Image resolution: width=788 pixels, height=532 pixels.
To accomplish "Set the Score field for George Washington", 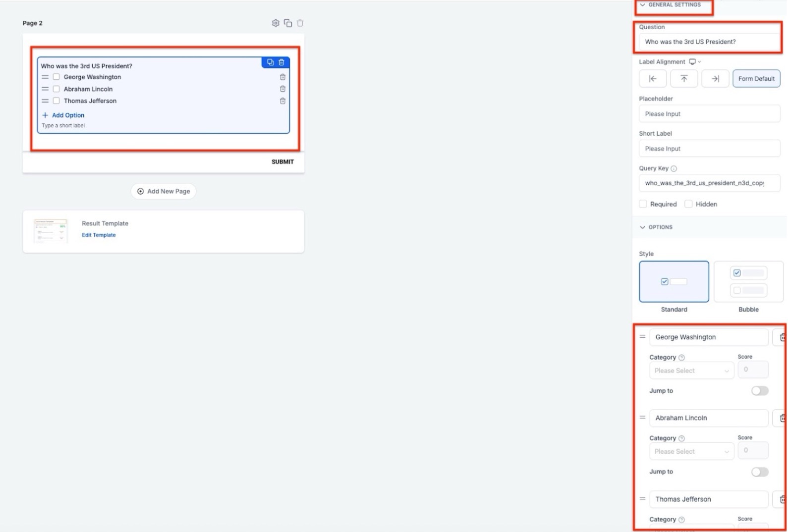I will pyautogui.click(x=753, y=370).
